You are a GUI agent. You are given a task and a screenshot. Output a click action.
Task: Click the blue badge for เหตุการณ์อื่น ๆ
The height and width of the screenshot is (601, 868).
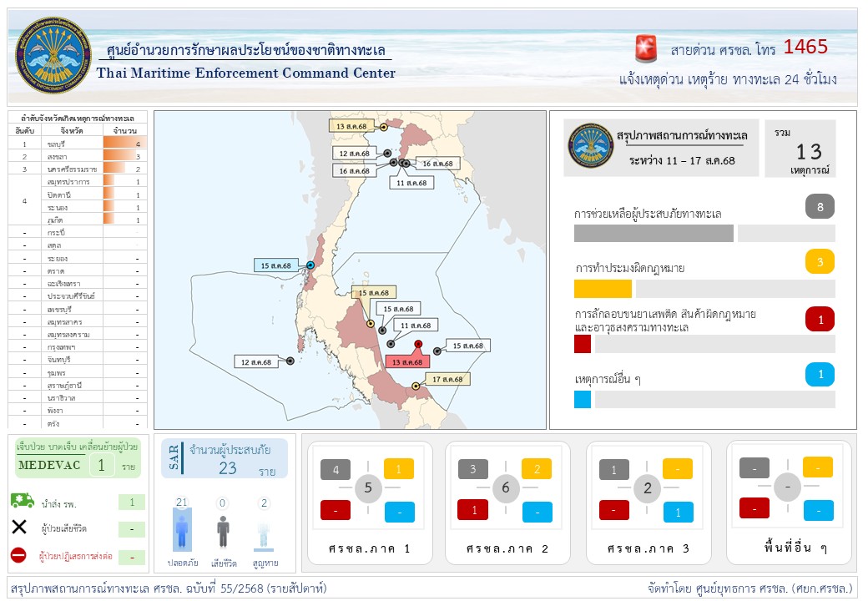point(820,375)
